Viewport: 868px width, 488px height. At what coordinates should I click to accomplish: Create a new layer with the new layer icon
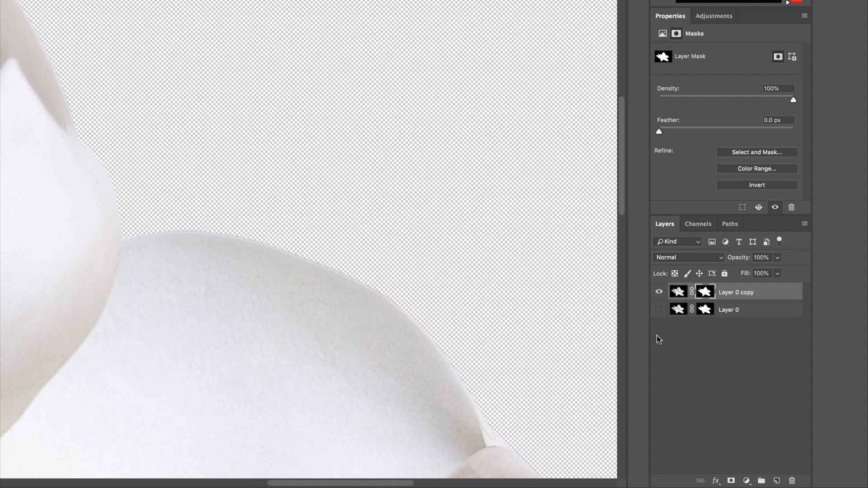point(777,481)
